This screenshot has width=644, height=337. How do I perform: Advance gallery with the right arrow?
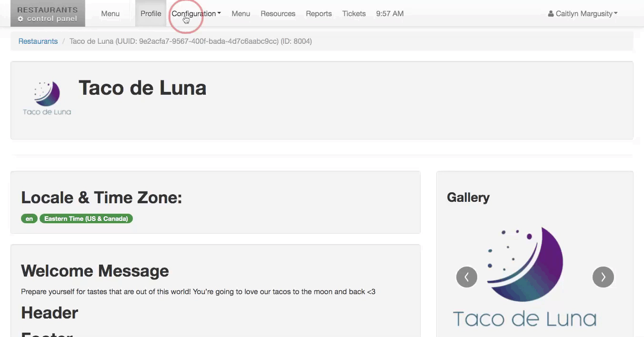[x=603, y=277]
